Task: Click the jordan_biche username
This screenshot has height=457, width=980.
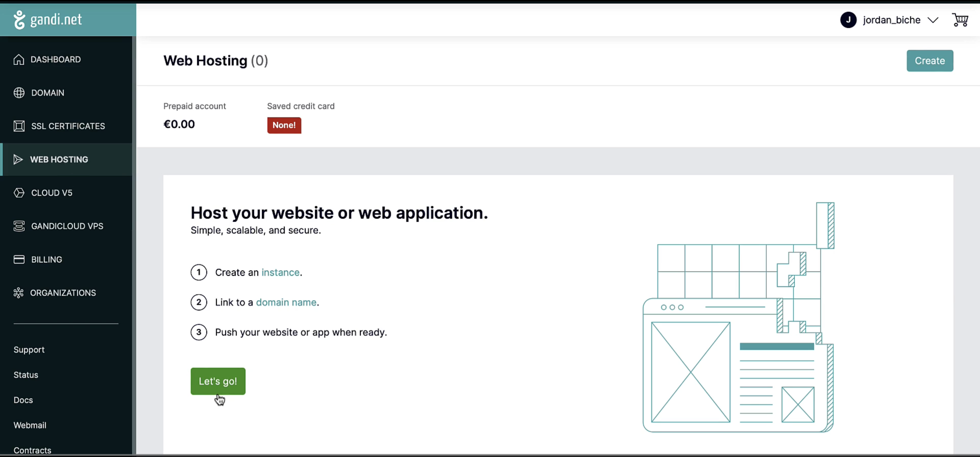Action: (x=892, y=20)
